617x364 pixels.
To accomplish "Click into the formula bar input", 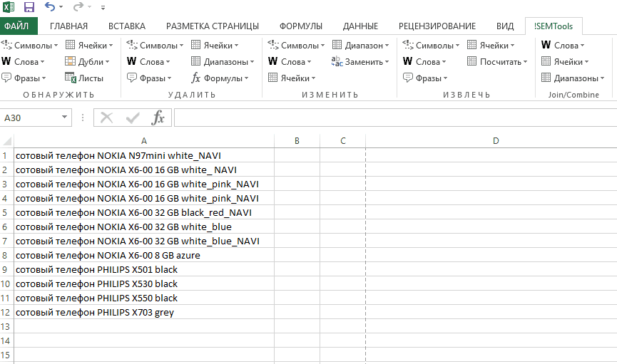I will (395, 118).
